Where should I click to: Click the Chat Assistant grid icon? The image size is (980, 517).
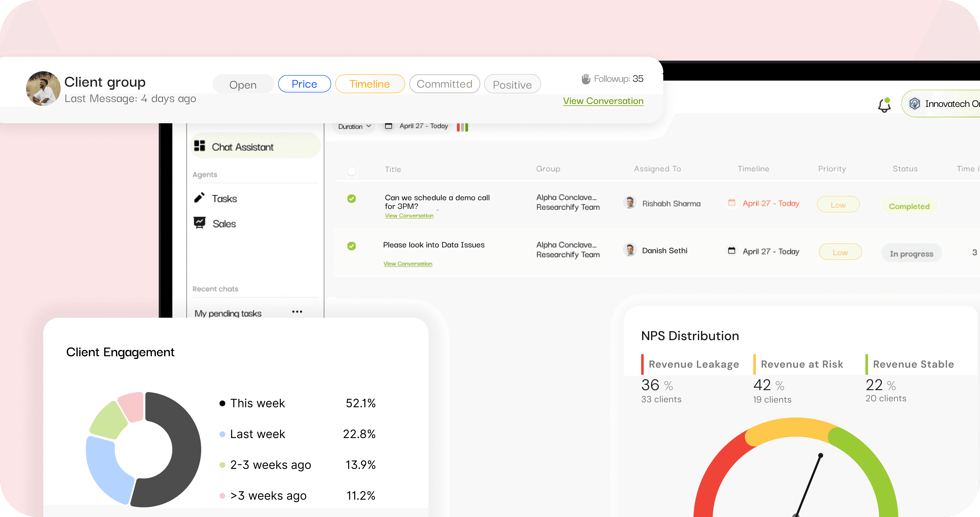[x=199, y=146]
